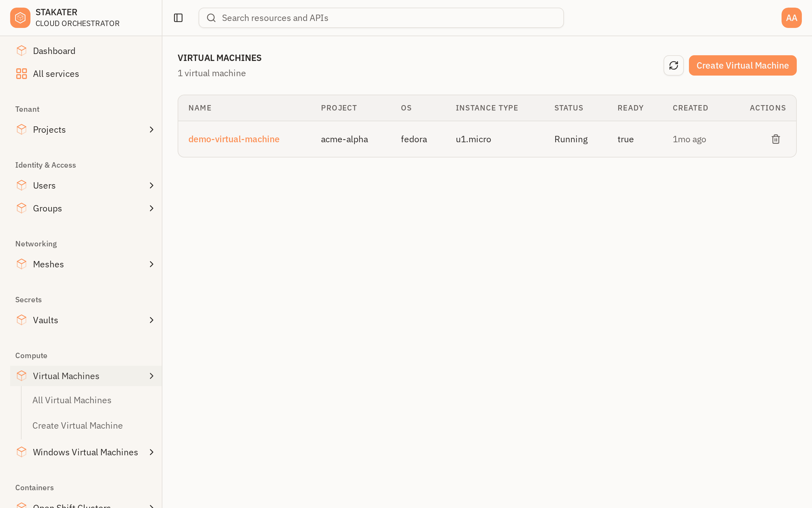Click the Vaults cube icon
Image resolution: width=812 pixels, height=508 pixels.
[22, 320]
